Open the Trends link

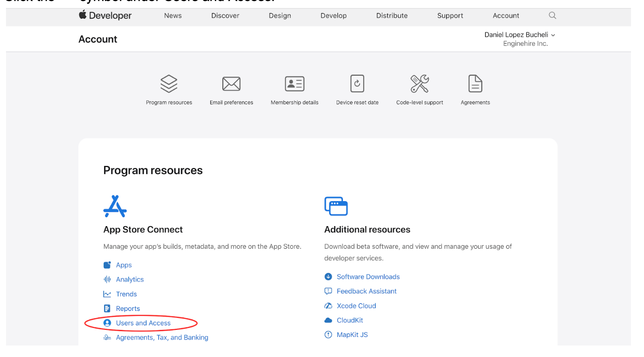point(126,294)
